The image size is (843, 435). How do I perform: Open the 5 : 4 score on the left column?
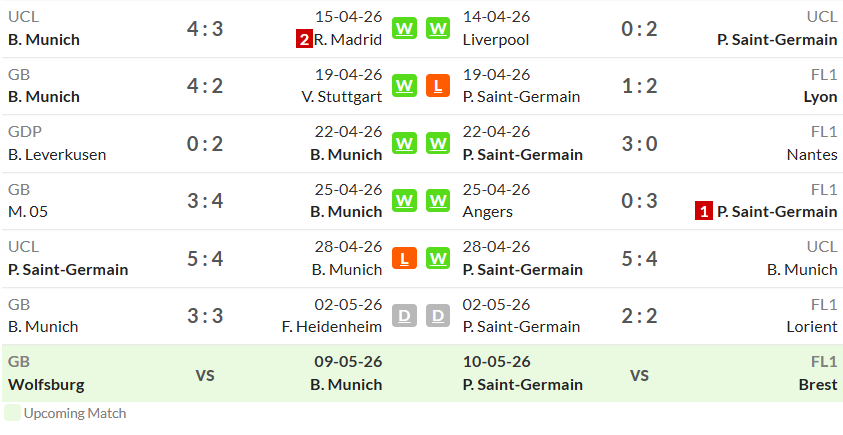click(x=205, y=259)
